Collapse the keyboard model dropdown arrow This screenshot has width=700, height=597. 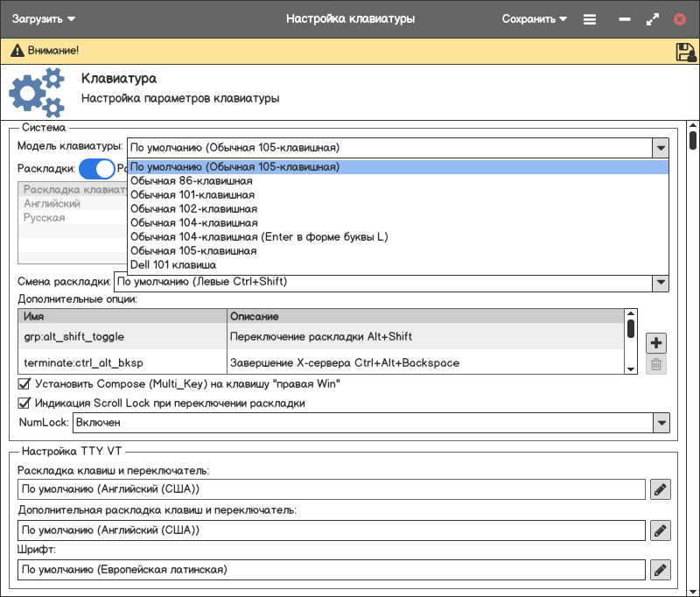(x=661, y=148)
